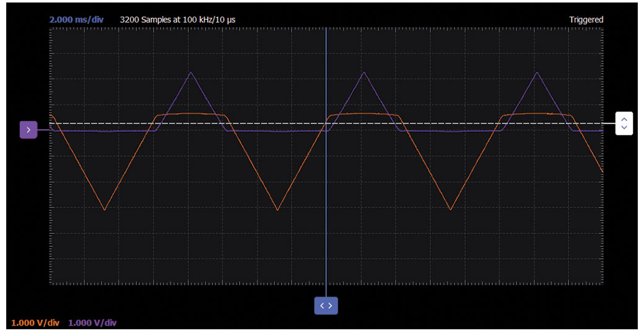The width and height of the screenshot is (644, 333).
Task: Click the middle purple triangle peak
Action: coord(364,72)
